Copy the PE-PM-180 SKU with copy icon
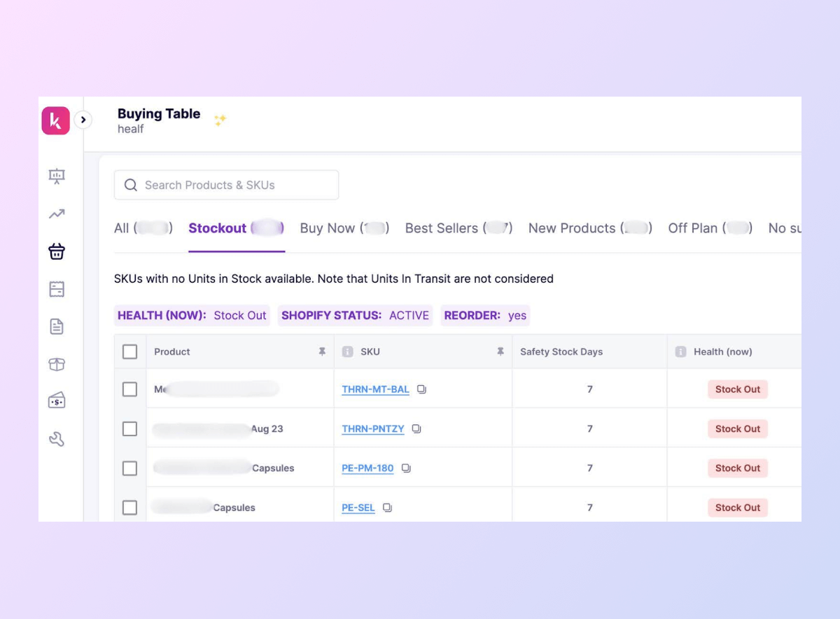Image resolution: width=840 pixels, height=619 pixels. (406, 468)
